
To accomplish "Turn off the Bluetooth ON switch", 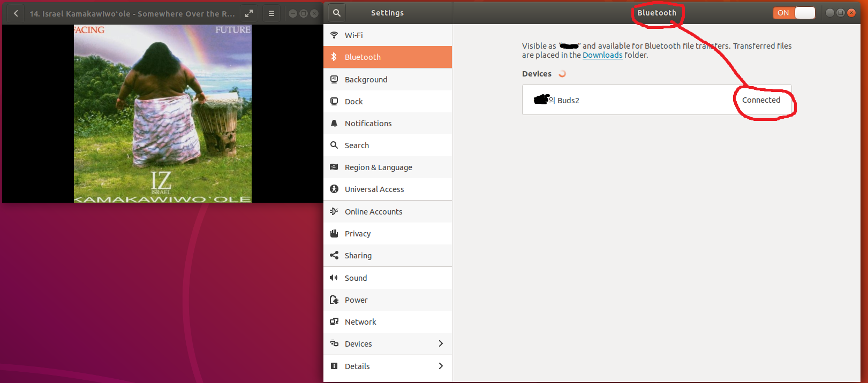I will (x=794, y=13).
